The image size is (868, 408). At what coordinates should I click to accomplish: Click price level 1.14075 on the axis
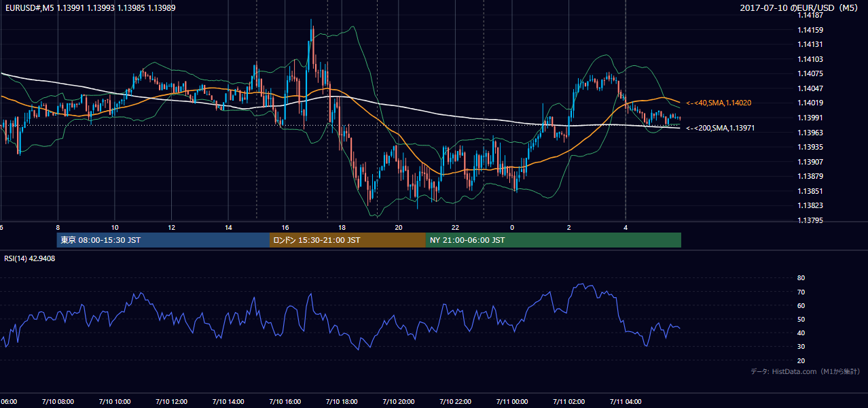point(810,74)
